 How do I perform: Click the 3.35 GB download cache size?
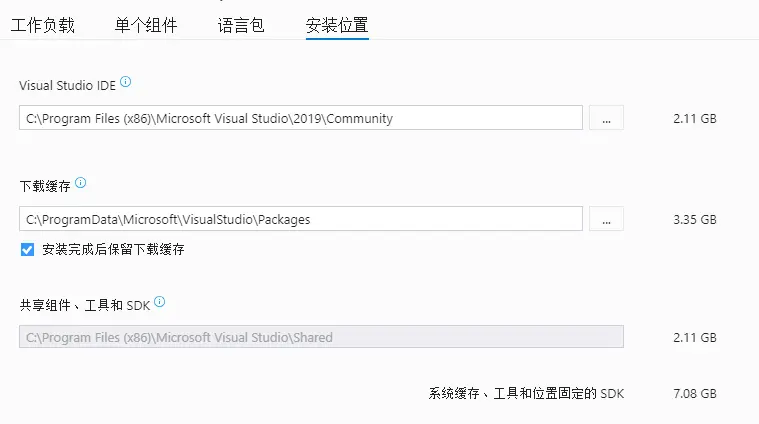695,220
